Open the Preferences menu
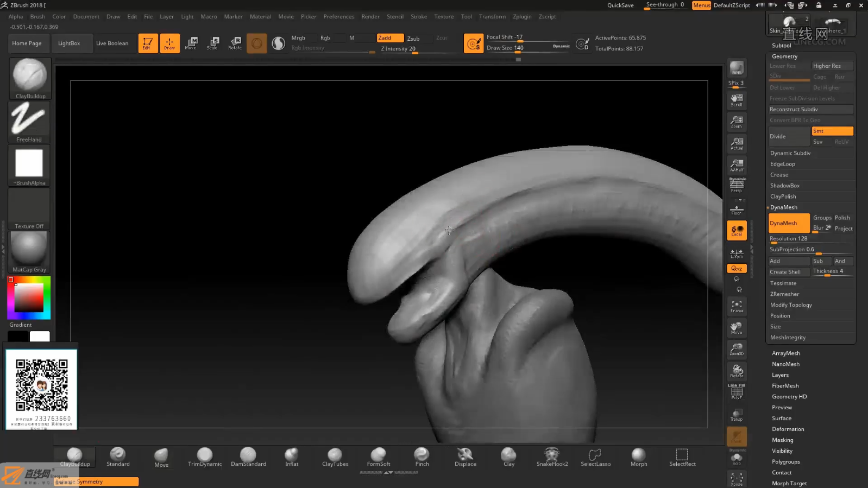 point(339,16)
